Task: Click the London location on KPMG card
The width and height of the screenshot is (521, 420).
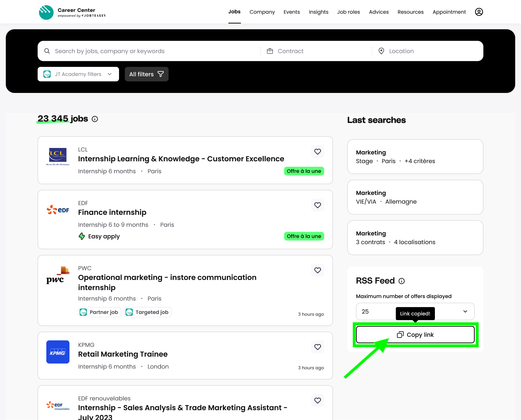Action: coord(158,366)
